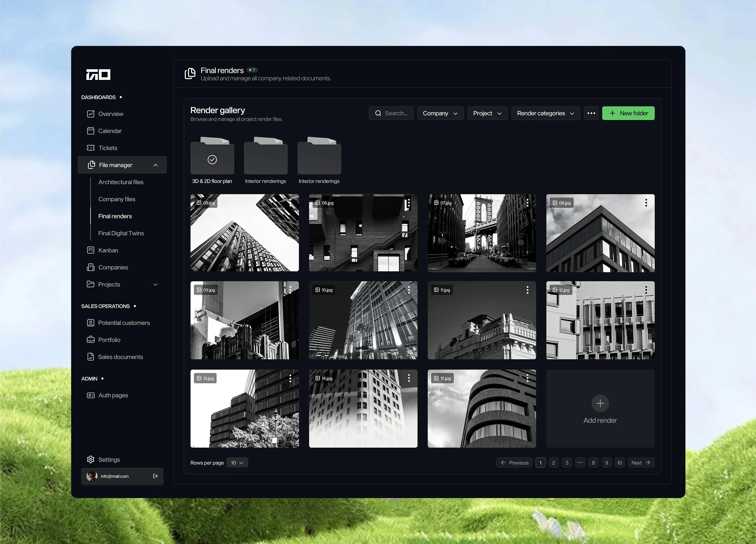756x544 pixels.
Task: Open the Company filter dropdown
Action: click(440, 113)
